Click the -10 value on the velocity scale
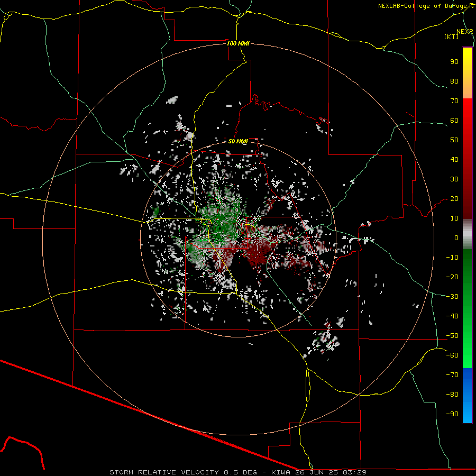Image resolution: width=476 pixels, height=476 pixels. click(x=452, y=258)
